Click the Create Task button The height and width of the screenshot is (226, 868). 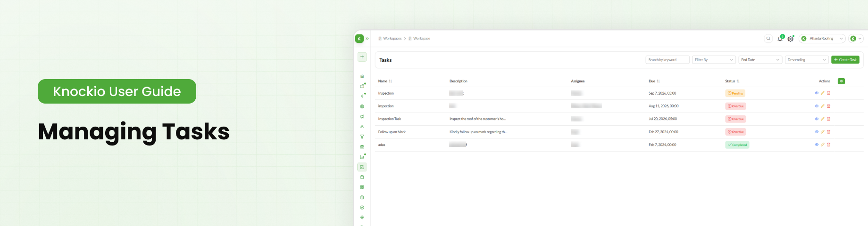[x=845, y=60]
